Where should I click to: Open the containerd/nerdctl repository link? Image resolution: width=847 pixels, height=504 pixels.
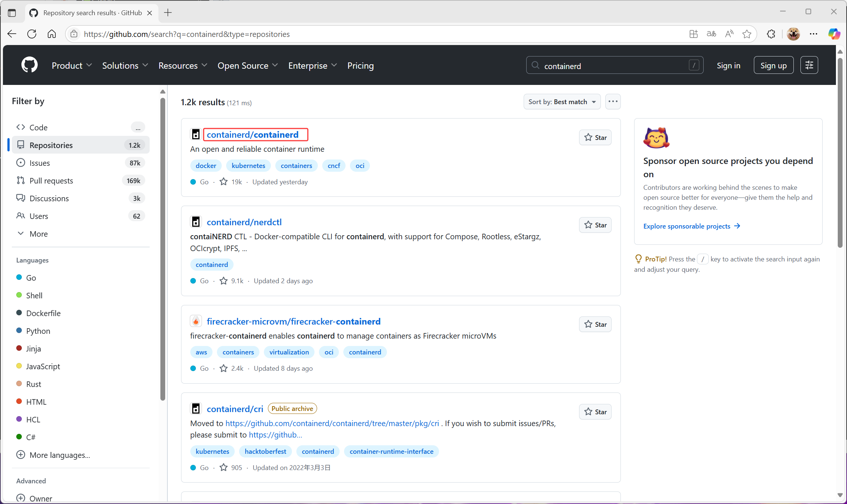tap(244, 222)
